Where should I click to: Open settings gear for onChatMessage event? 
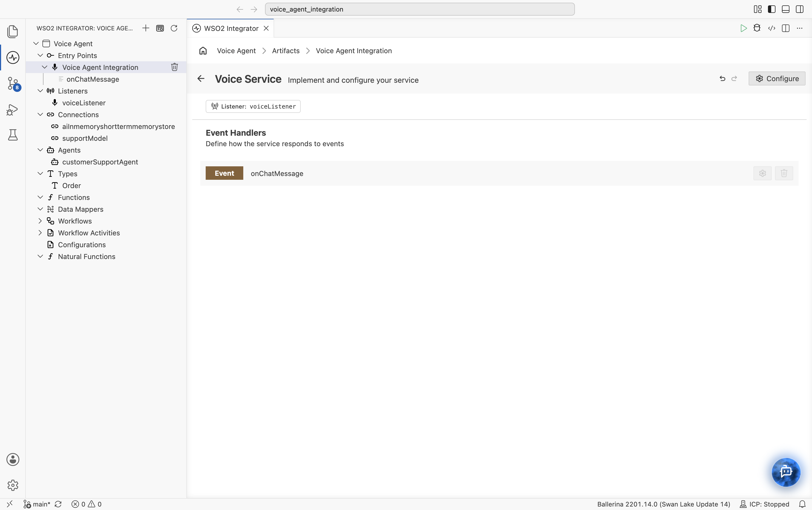pos(762,173)
